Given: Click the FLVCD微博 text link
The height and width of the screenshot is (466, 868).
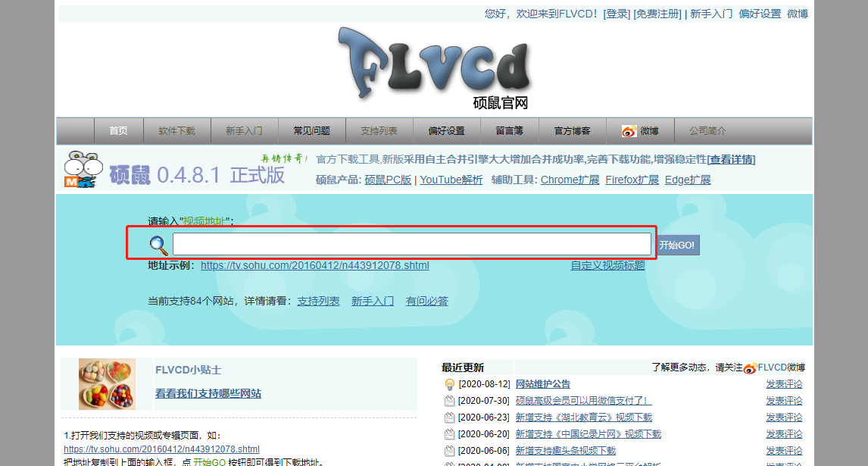Looking at the screenshot, I should coord(781,367).
